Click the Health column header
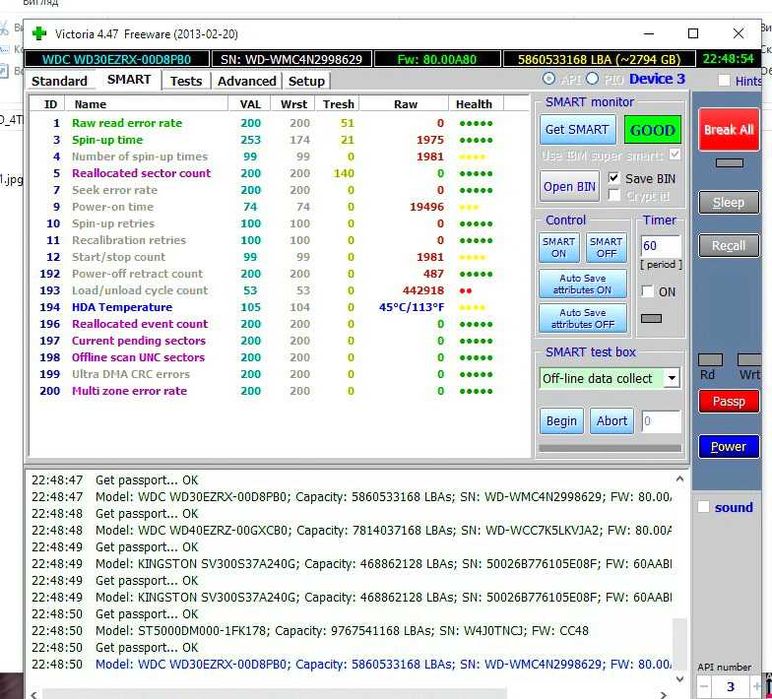Image resolution: width=772 pixels, height=699 pixels. coord(474,104)
